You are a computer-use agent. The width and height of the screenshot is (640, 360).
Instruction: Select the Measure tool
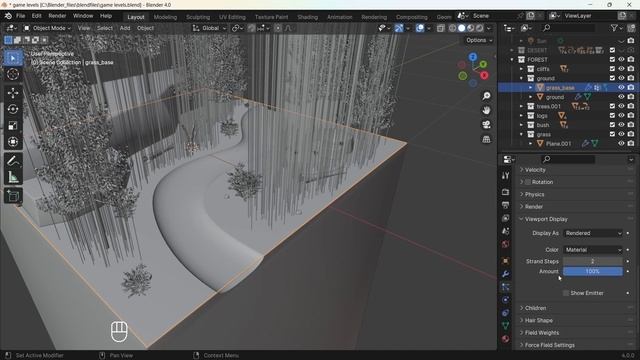pos(13,177)
